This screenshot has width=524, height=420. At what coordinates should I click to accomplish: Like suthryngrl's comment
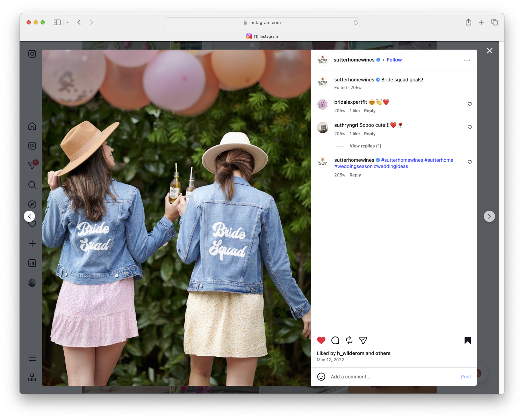pos(470,127)
